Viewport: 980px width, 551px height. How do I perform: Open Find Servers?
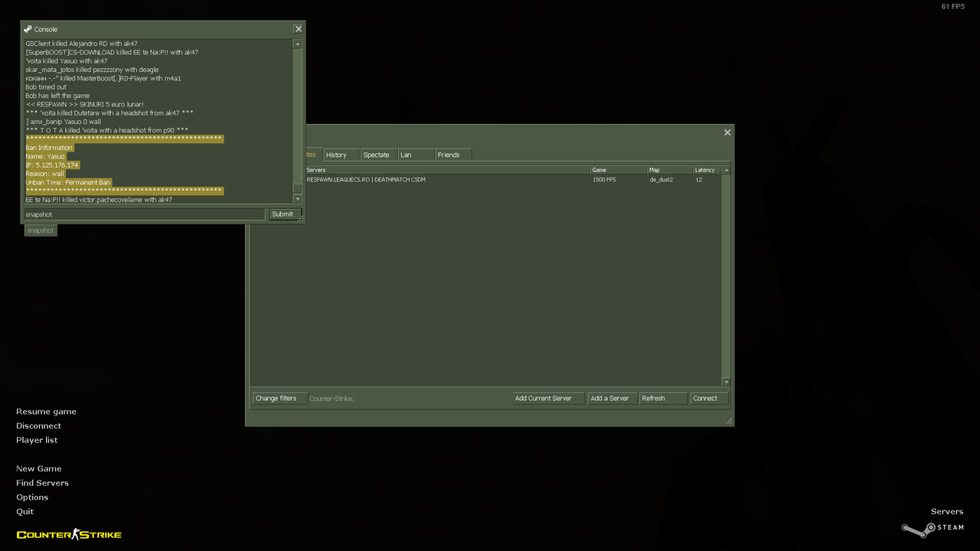point(42,483)
